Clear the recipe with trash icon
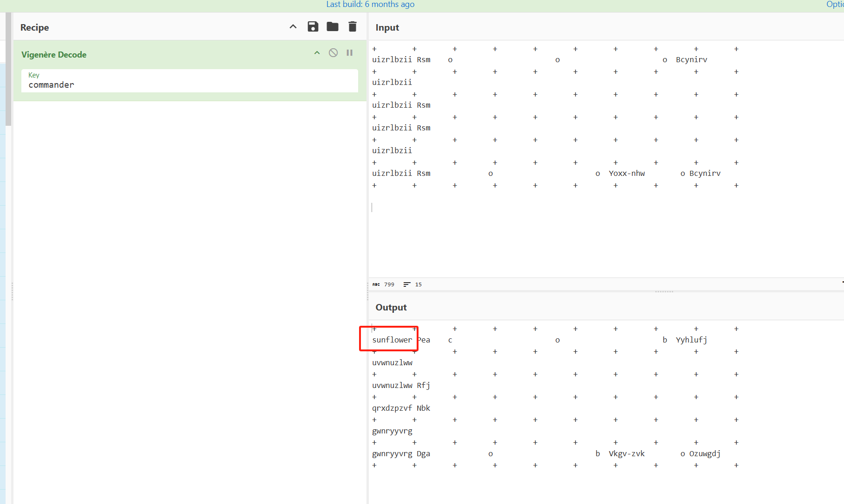844x504 pixels. [x=353, y=26]
